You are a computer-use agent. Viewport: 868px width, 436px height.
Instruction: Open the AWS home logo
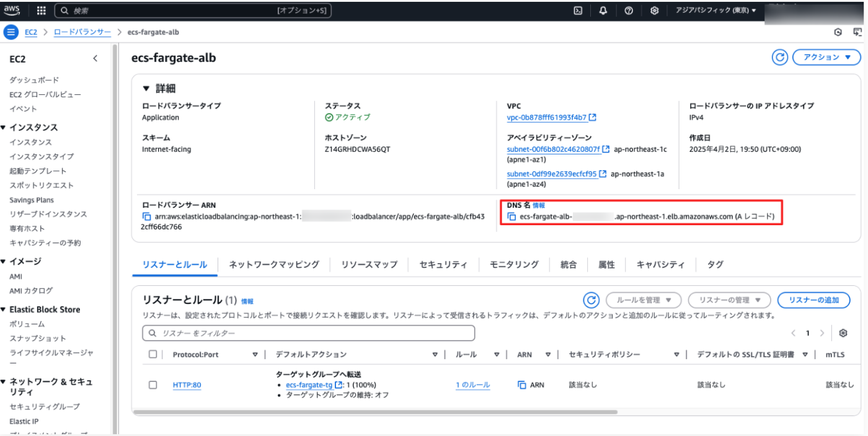[12, 10]
